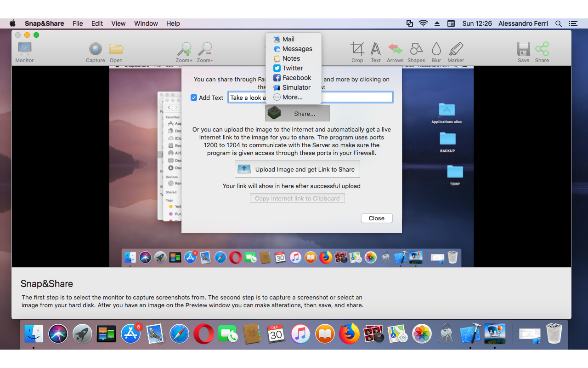The height and width of the screenshot is (368, 588).
Task: Launch Xcode from the Dock
Action: coord(470,334)
